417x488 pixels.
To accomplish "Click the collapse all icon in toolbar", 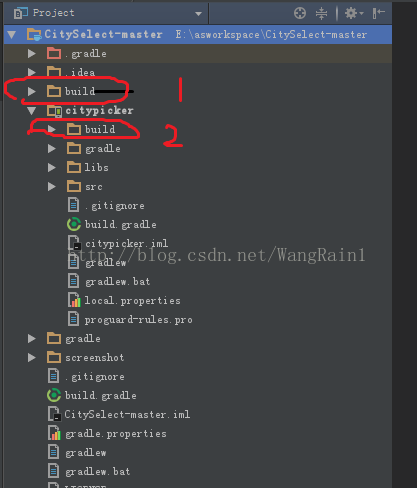I will tap(321, 13).
